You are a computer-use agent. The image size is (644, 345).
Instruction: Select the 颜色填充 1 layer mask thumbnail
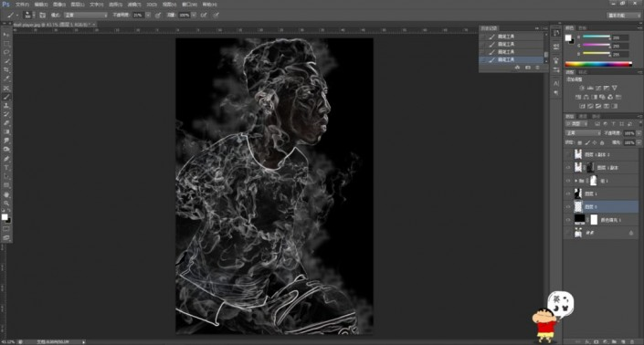click(x=594, y=220)
